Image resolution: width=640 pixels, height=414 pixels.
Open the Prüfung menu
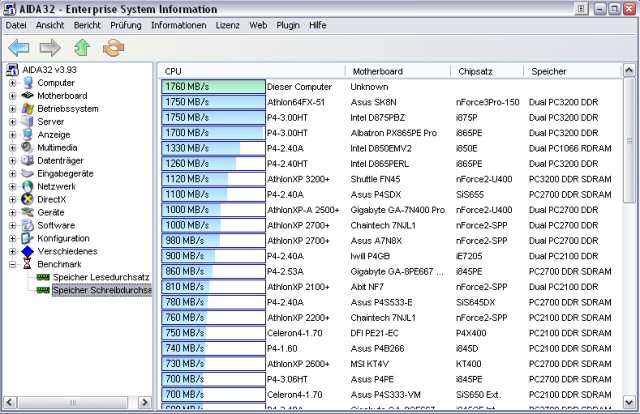point(126,25)
